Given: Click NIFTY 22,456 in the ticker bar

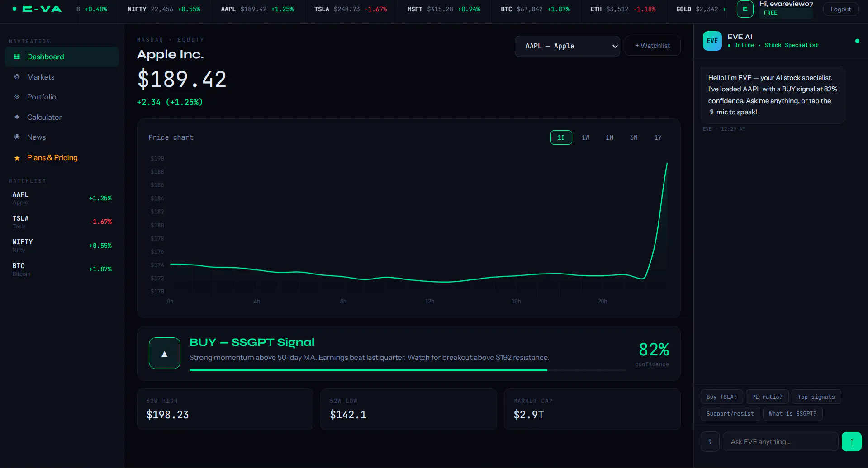Looking at the screenshot, I should point(164,9).
